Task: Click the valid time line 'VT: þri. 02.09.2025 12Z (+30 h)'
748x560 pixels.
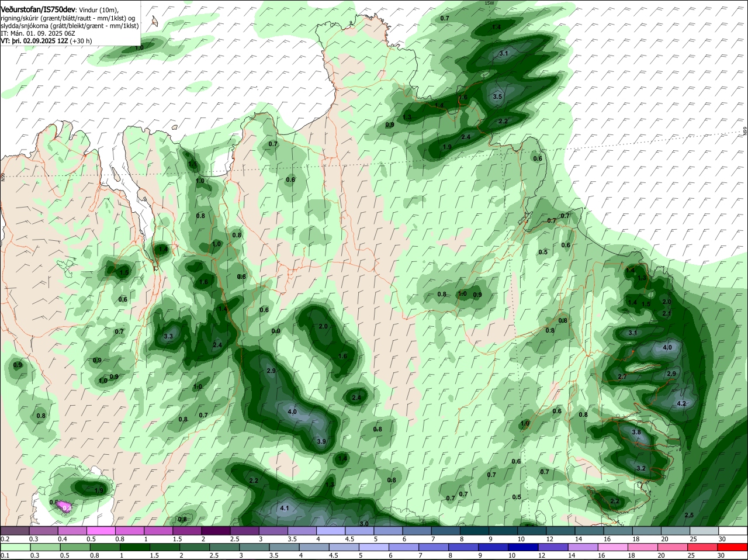Action: coord(46,42)
